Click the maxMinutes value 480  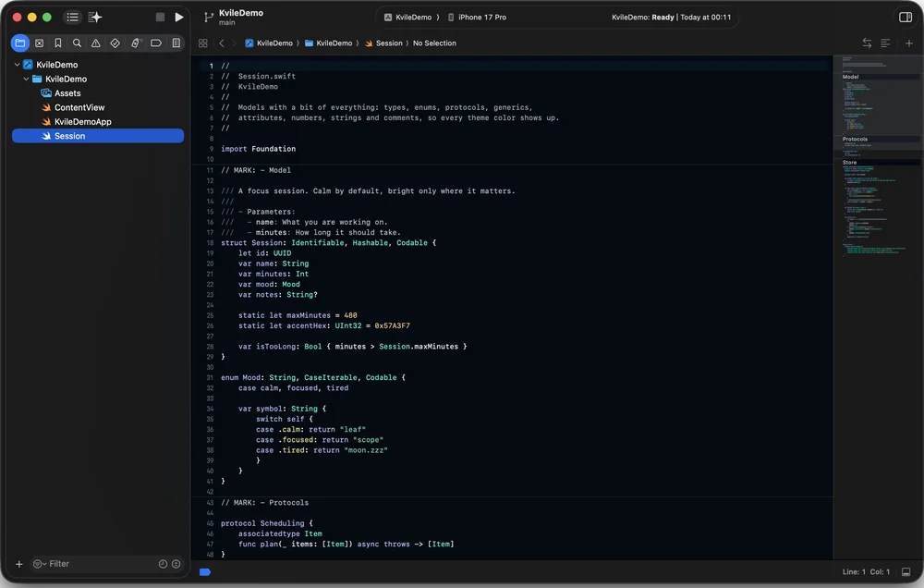(350, 315)
